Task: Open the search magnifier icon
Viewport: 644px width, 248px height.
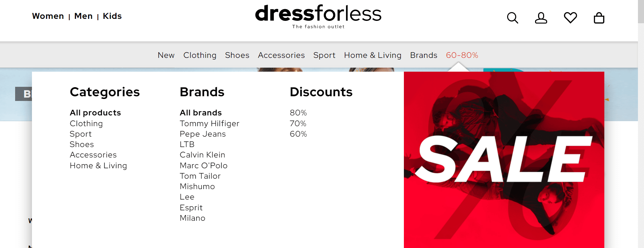Action: coord(513,17)
